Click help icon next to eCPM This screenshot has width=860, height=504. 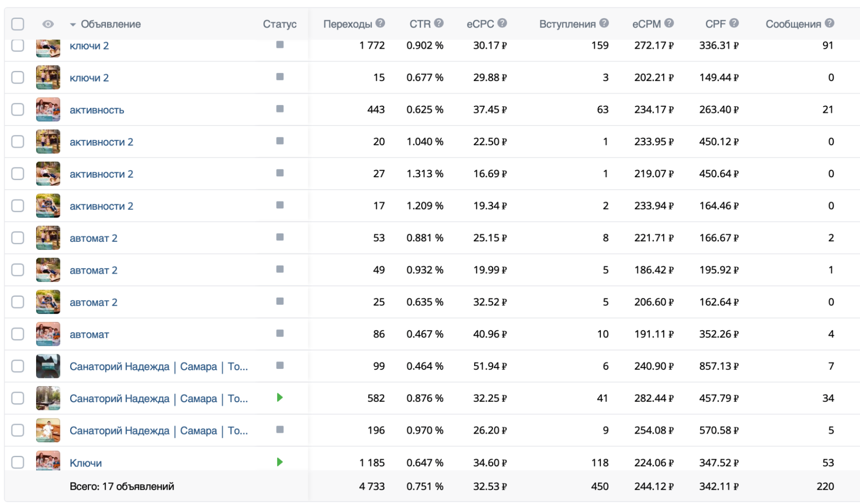(x=669, y=23)
